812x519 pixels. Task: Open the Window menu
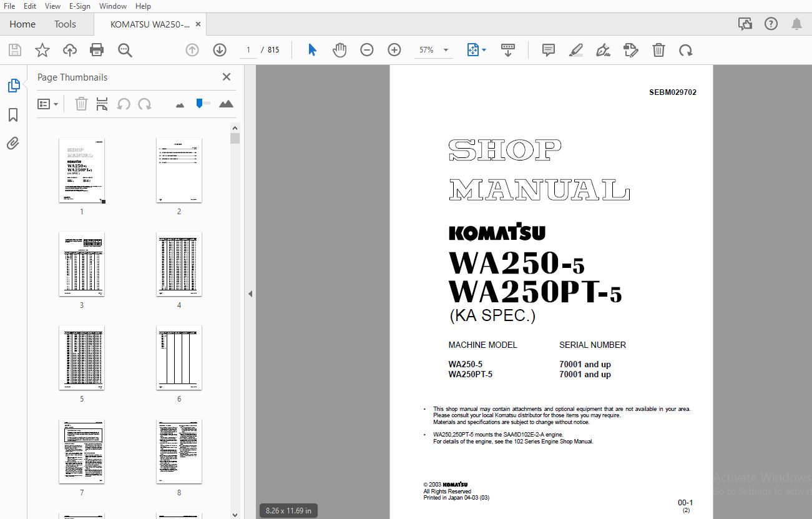[x=113, y=6]
